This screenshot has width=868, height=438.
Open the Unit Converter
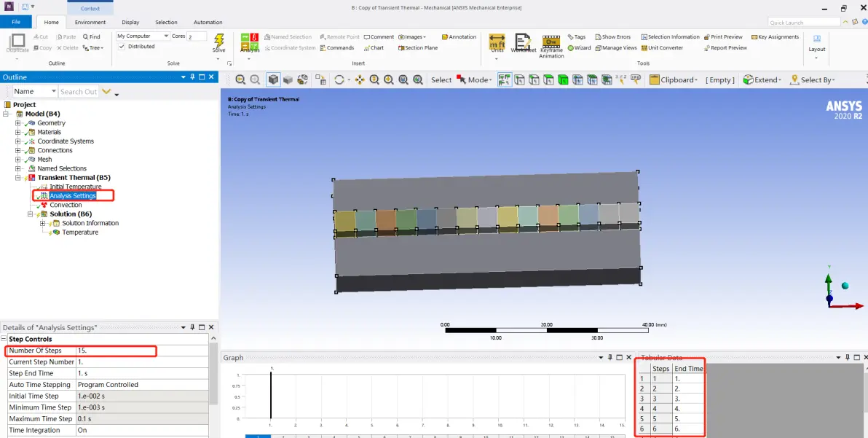(662, 47)
